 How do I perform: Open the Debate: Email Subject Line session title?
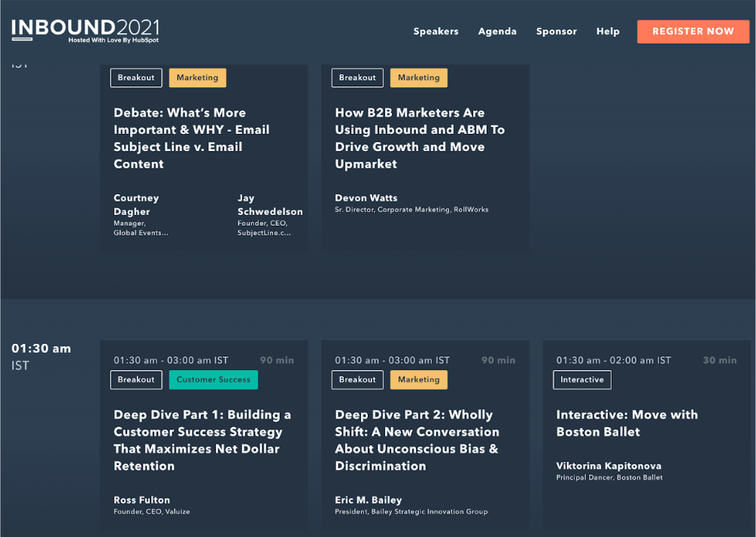(x=191, y=138)
